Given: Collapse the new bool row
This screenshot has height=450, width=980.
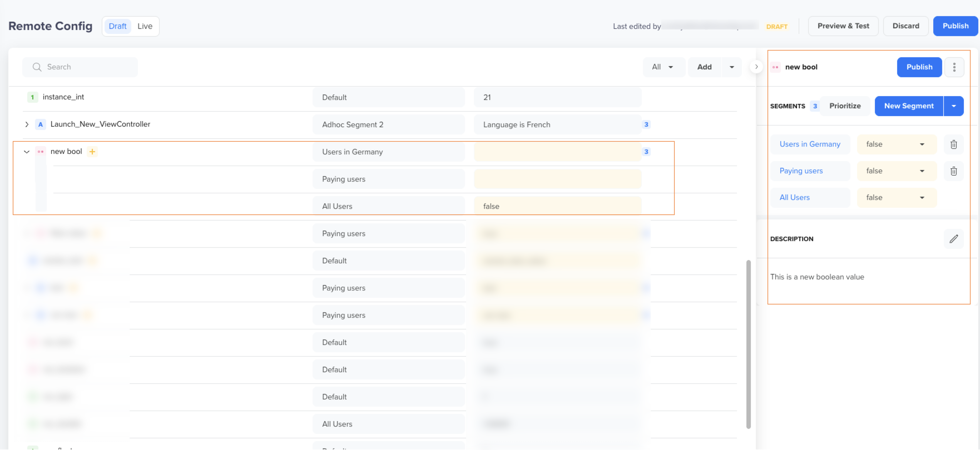Looking at the screenshot, I should pos(27,152).
